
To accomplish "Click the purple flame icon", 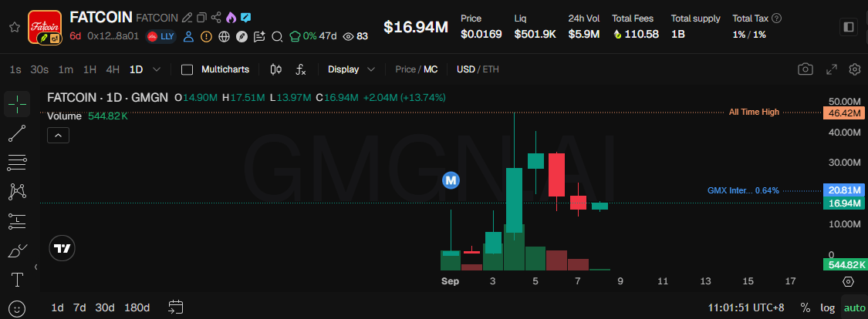I will pyautogui.click(x=231, y=18).
